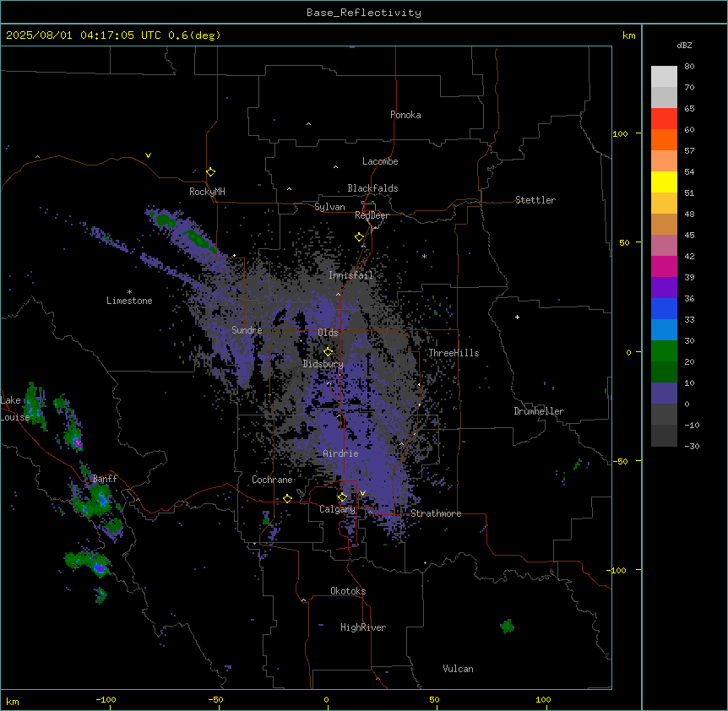
Task: Click the -100 tick on the horizontal axis
Action: [x=106, y=699]
